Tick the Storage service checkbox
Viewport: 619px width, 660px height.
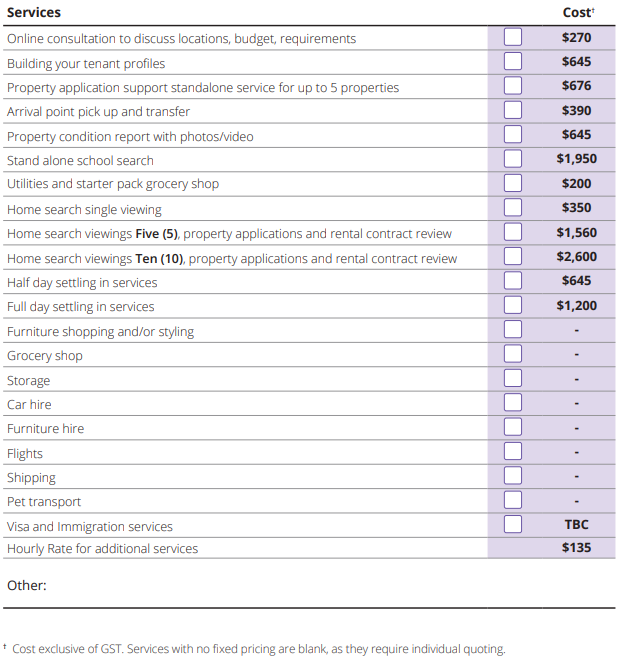pyautogui.click(x=513, y=379)
